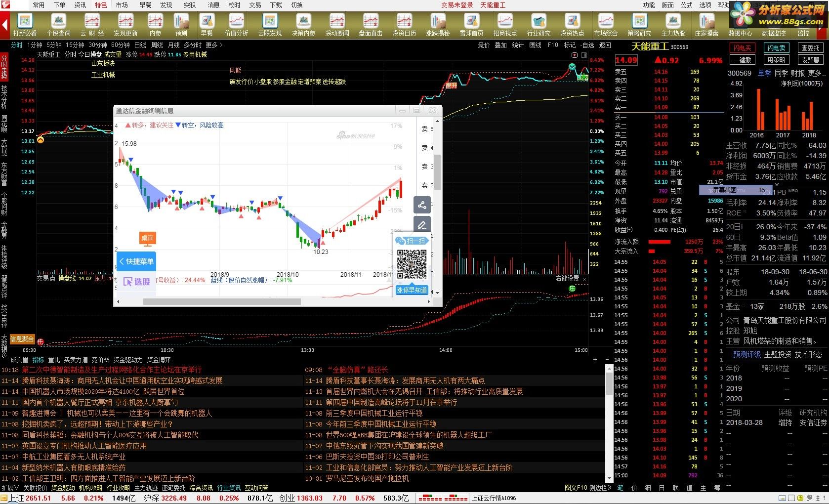Viewport: 829px width, 504px height.
Task: Open the 资讯 menu
Action: 80,5
